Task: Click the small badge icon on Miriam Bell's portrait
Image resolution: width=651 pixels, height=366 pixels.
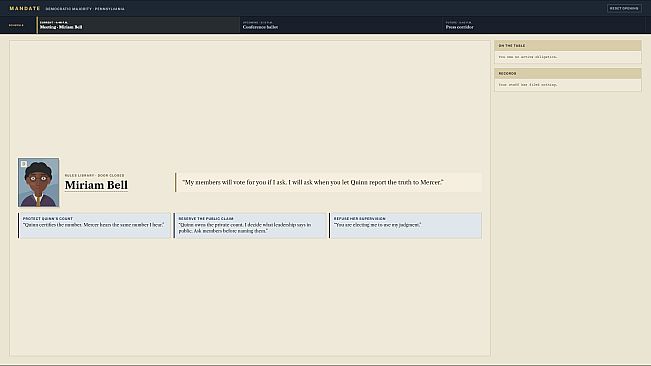Action: click(24, 164)
